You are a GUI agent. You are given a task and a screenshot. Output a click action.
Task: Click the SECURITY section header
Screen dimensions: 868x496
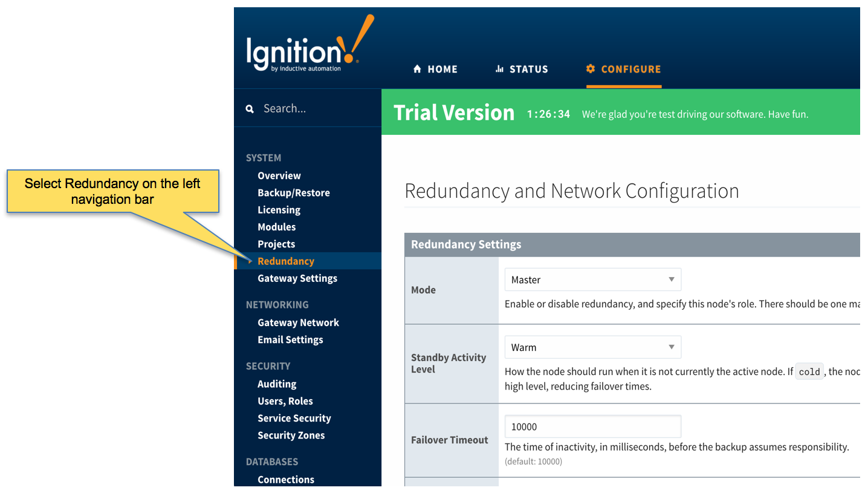268,366
